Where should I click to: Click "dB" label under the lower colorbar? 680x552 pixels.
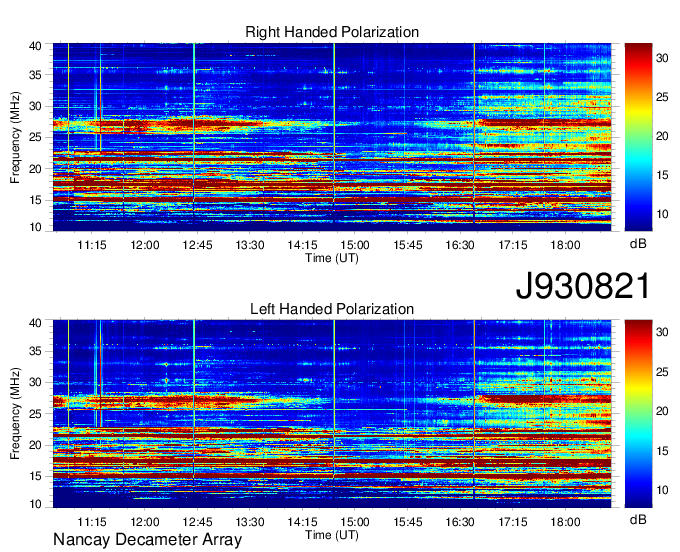click(638, 519)
